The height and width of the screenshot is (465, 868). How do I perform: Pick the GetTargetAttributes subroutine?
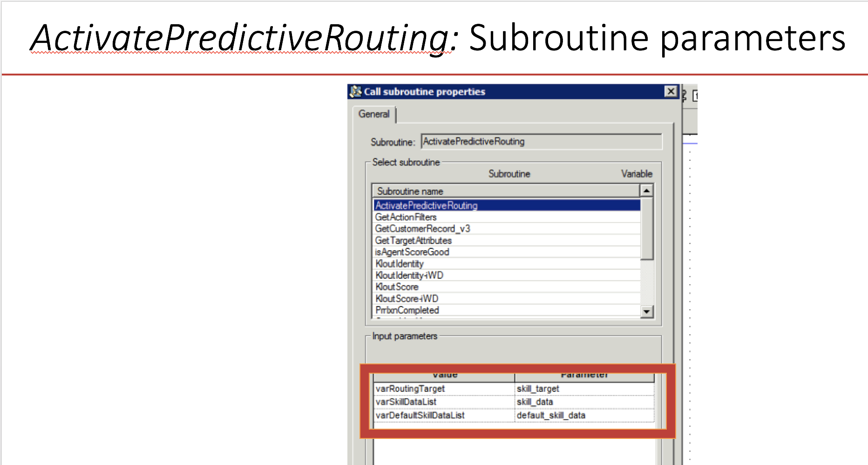pyautogui.click(x=414, y=240)
